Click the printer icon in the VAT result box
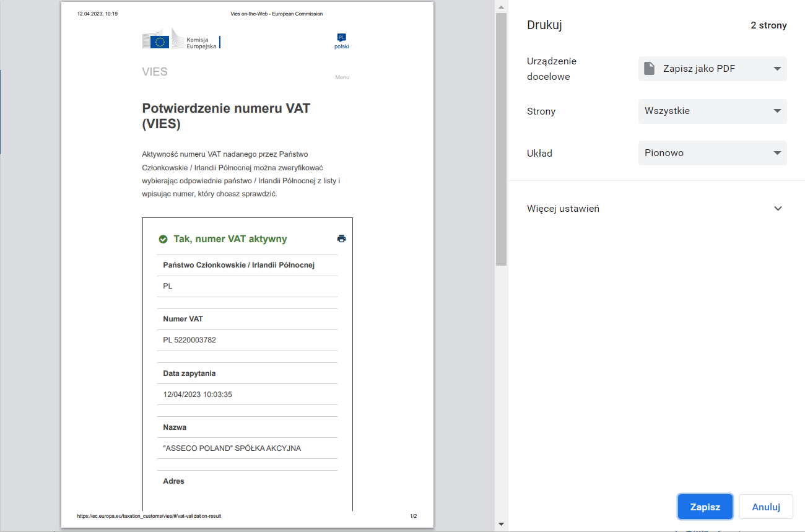 coord(341,238)
